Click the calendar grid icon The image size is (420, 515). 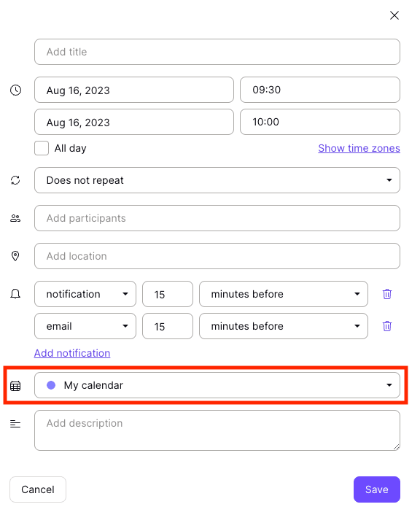click(15, 386)
